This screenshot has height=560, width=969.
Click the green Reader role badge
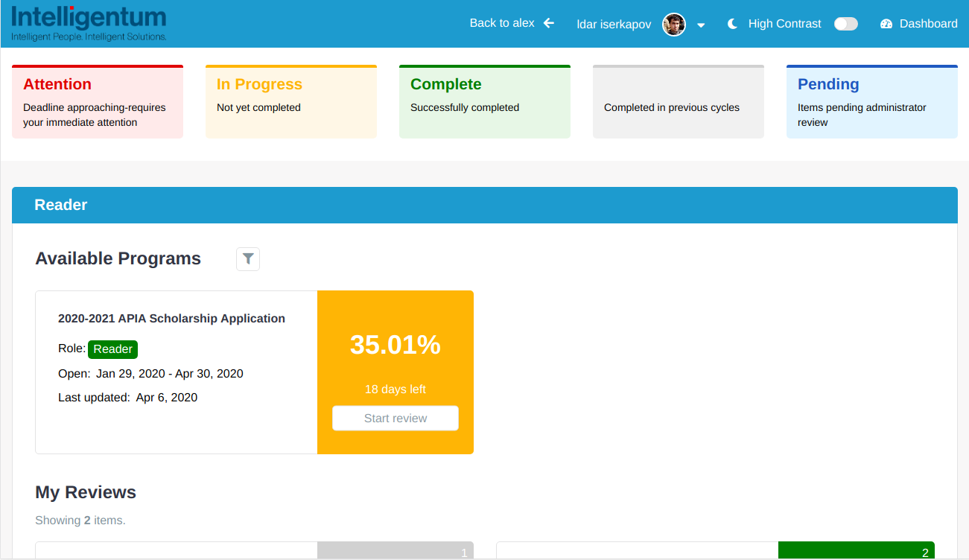pyautogui.click(x=112, y=349)
